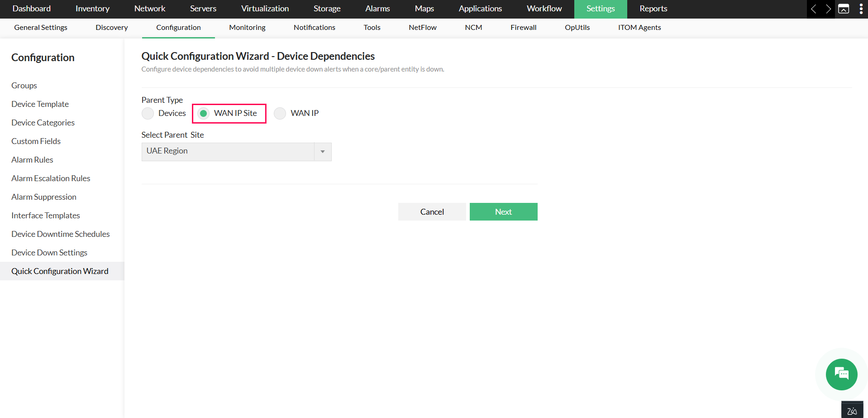Click the window panel icon in the top bar
868x418 pixels.
pos(844,9)
